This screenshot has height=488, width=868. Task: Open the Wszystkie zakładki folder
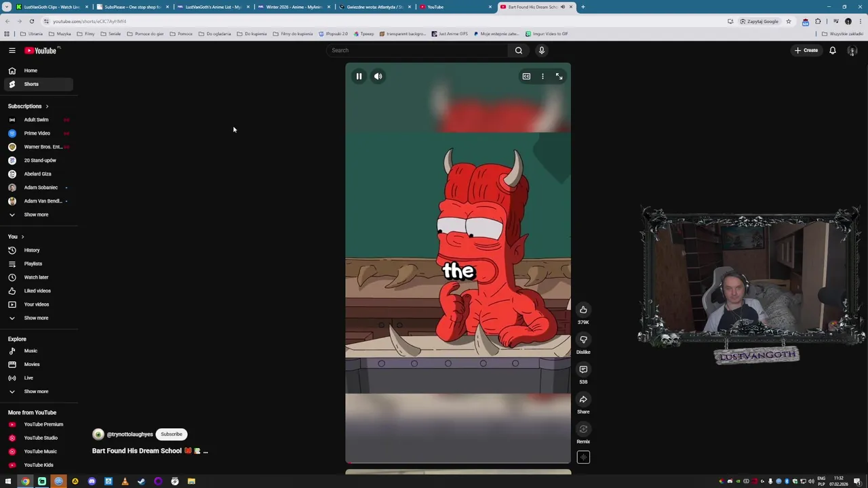coord(842,34)
